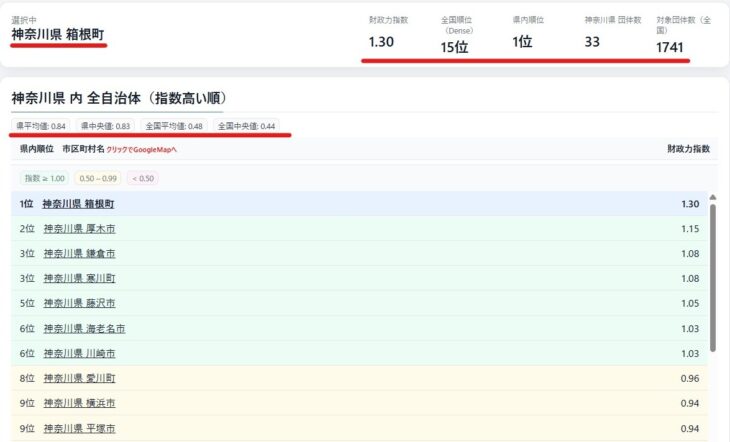
Task: Open the 神奈川県 寒川町 link
Action: coord(79,279)
